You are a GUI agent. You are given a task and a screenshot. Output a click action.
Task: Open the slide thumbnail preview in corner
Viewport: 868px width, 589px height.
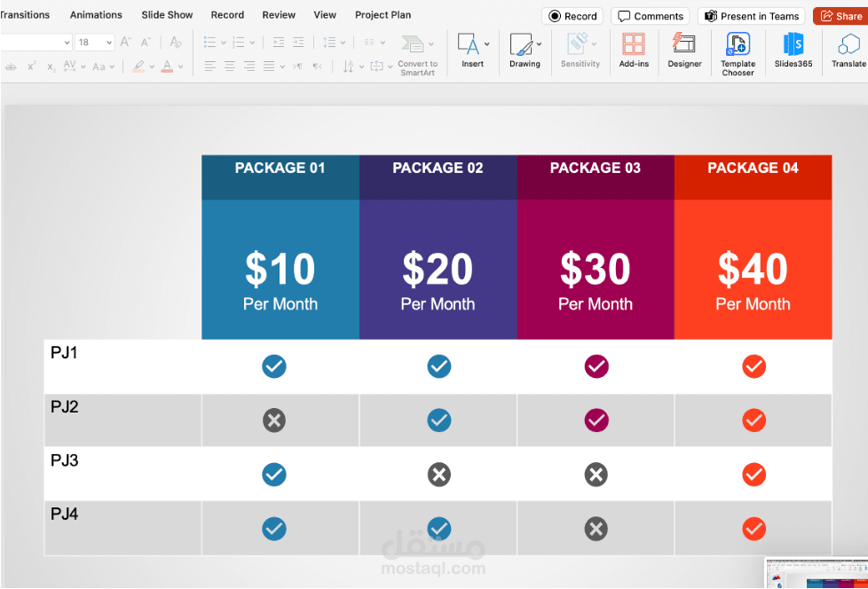(816, 573)
